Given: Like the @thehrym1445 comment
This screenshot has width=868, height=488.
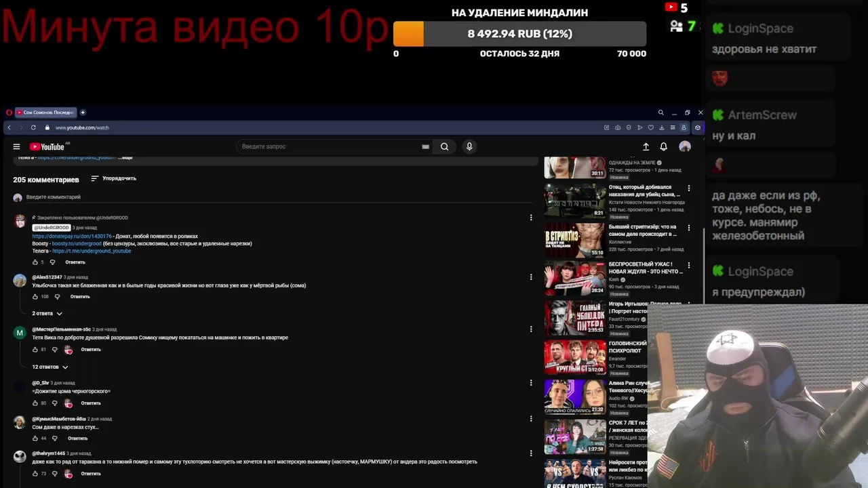Looking at the screenshot, I should [35, 473].
